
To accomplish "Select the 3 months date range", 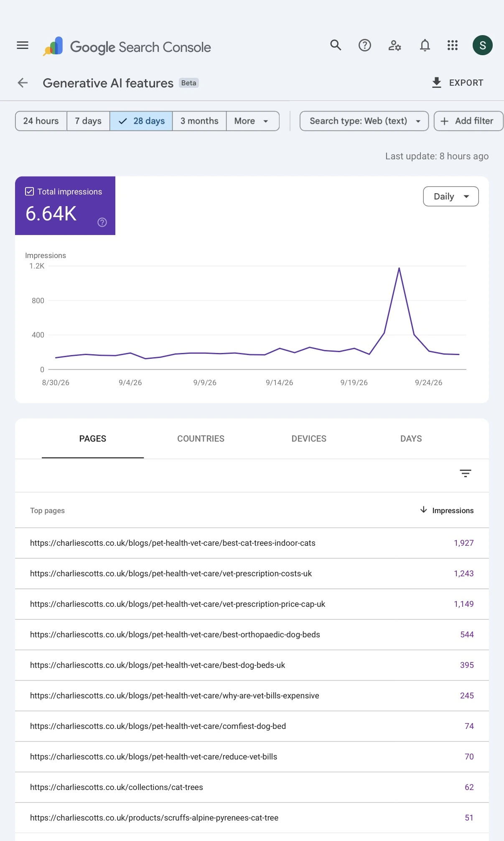I will pyautogui.click(x=199, y=121).
